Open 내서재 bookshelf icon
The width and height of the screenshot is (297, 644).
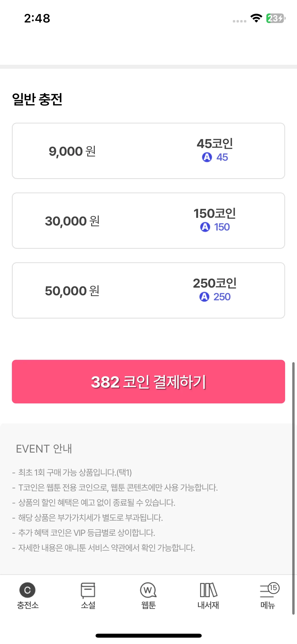(x=208, y=590)
